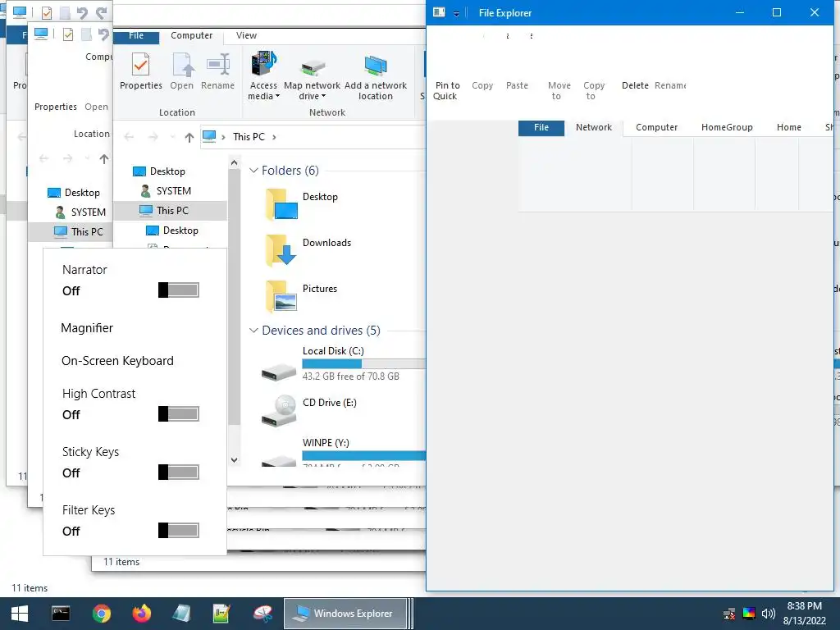
Task: Open the Access media dropdown
Action: click(x=263, y=75)
